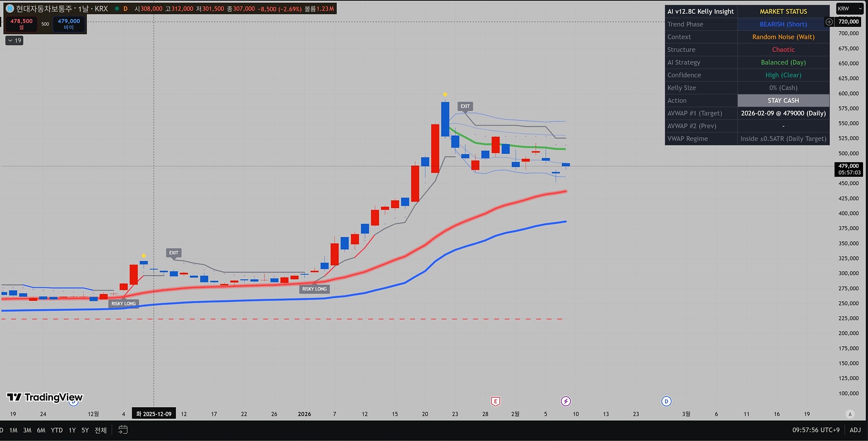Click the dividend D marker on timeline
The width and height of the screenshot is (868, 441).
coord(666,401)
